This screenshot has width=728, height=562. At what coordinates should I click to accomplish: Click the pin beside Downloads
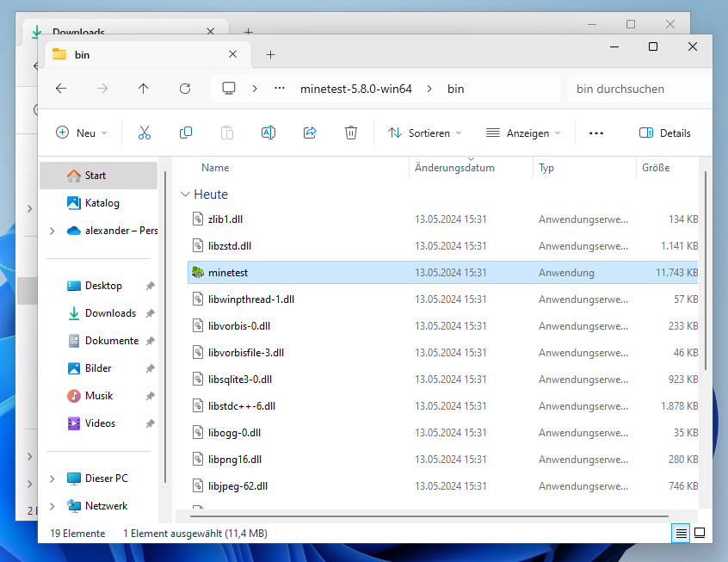(x=150, y=313)
